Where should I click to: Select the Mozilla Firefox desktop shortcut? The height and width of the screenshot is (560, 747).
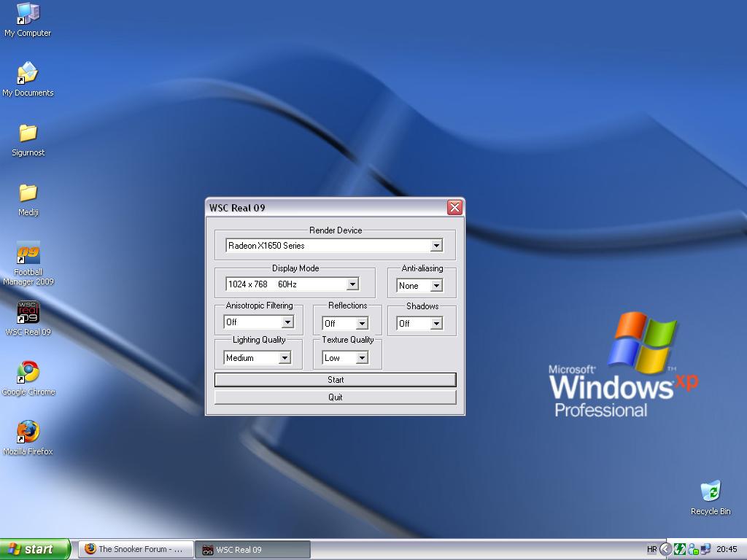(x=28, y=438)
